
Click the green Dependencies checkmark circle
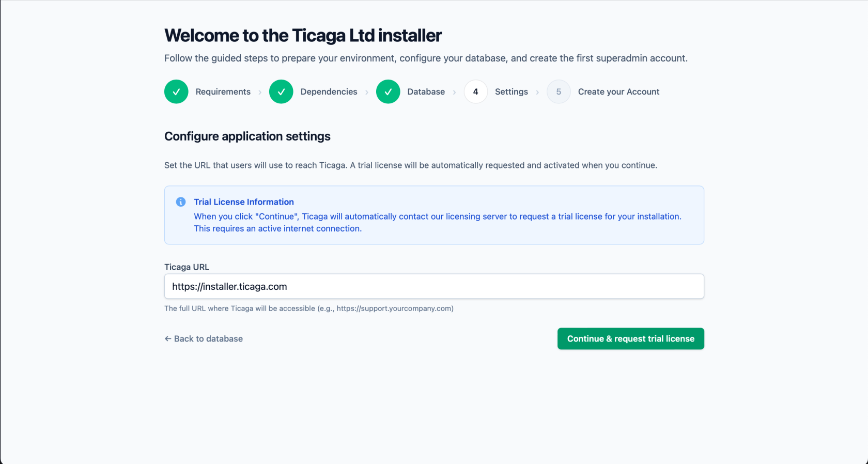click(281, 92)
